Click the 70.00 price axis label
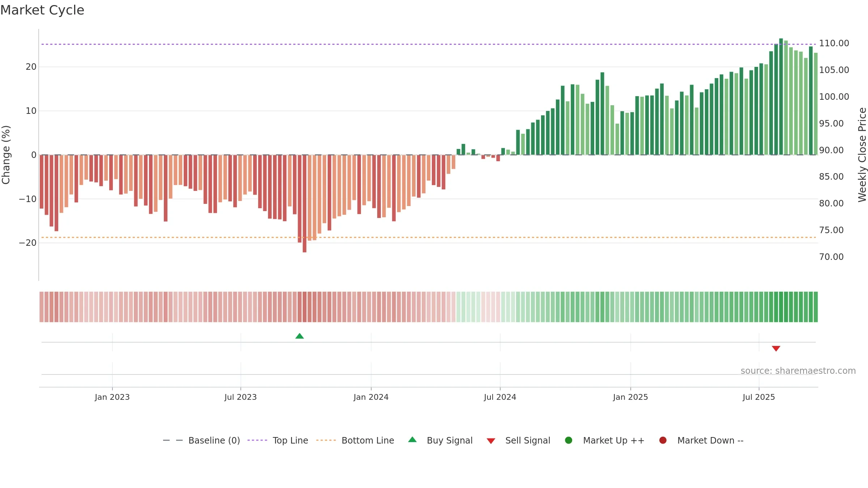 pyautogui.click(x=831, y=257)
